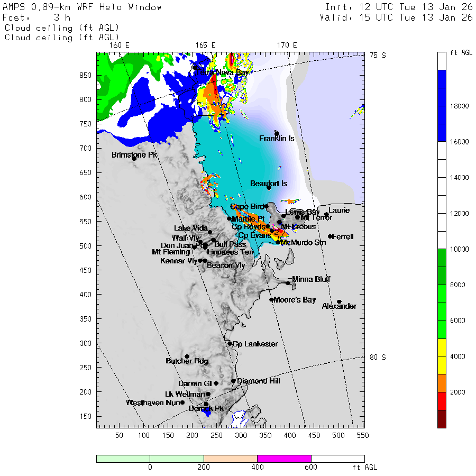Select the Beaufort Is station dot
Image resolution: width=476 pixels, height=476 pixels.
point(269,188)
